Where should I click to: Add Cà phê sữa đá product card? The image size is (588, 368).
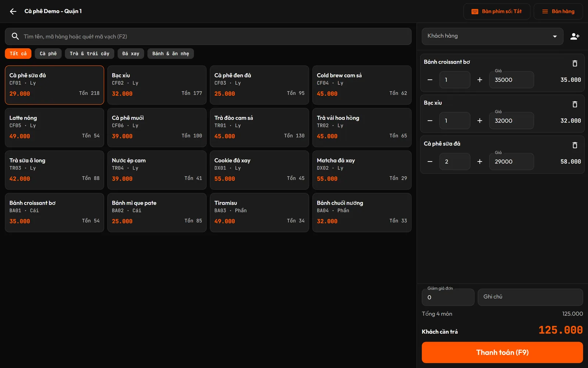[54, 85]
